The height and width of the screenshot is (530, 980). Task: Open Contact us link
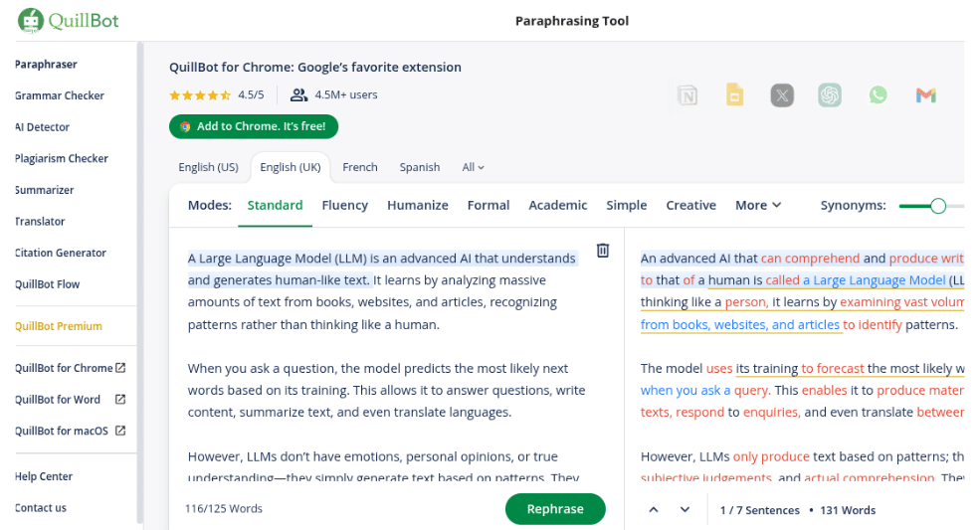click(41, 507)
